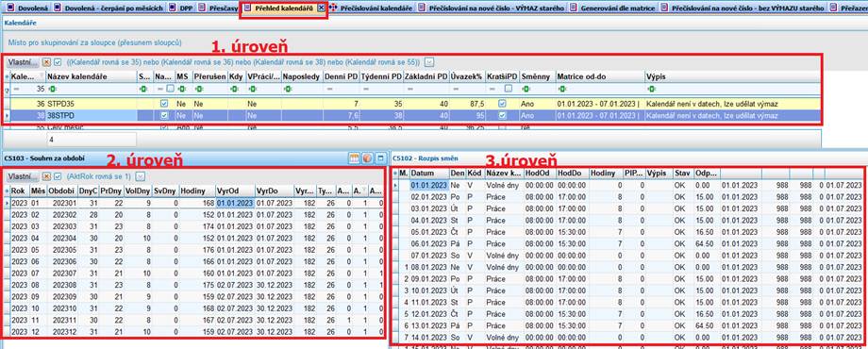Close the Přehled kalendářů tab via its X
Screen dimensions: 868x349
321,8
